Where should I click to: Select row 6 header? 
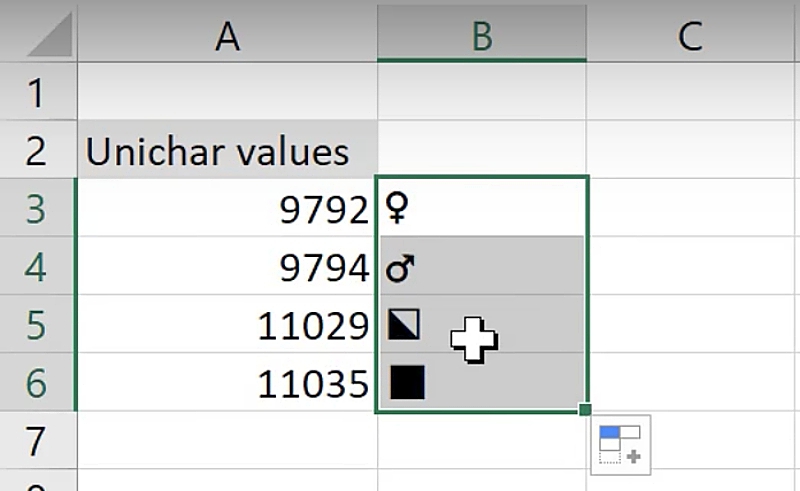point(37,382)
